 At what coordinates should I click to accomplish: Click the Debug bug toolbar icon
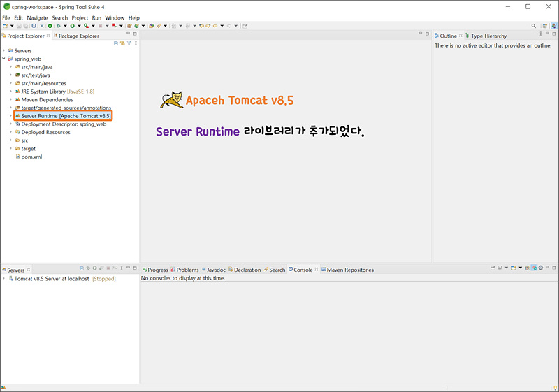point(59,26)
